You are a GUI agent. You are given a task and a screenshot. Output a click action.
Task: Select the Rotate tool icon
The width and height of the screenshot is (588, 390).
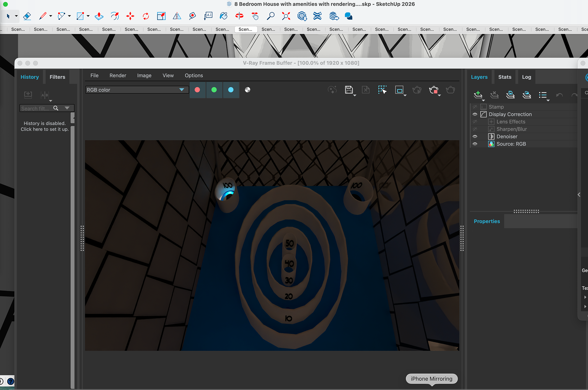(x=146, y=16)
